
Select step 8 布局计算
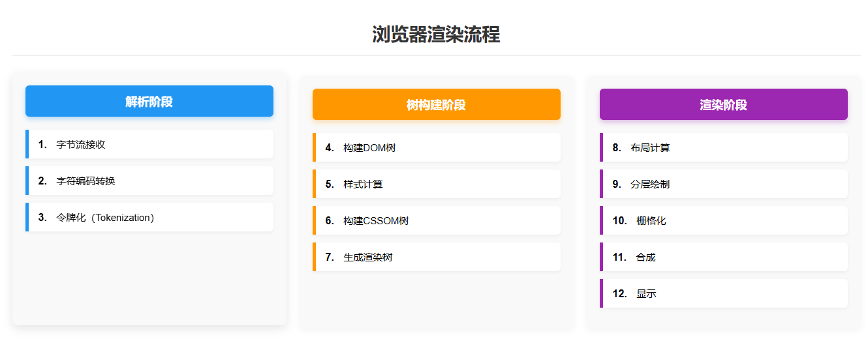[x=724, y=147]
